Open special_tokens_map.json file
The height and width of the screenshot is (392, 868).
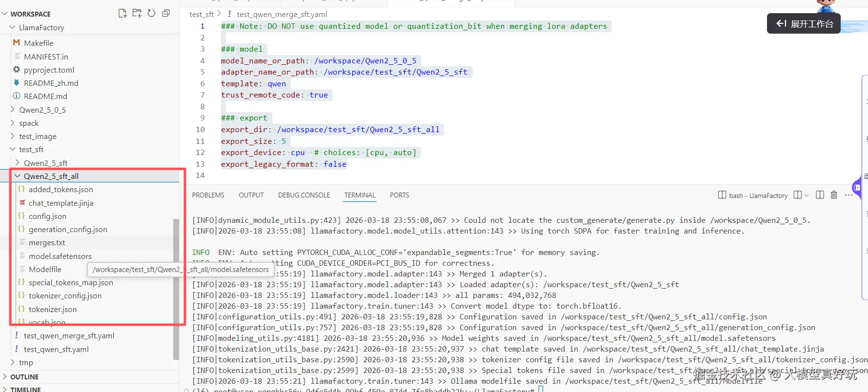tap(71, 282)
